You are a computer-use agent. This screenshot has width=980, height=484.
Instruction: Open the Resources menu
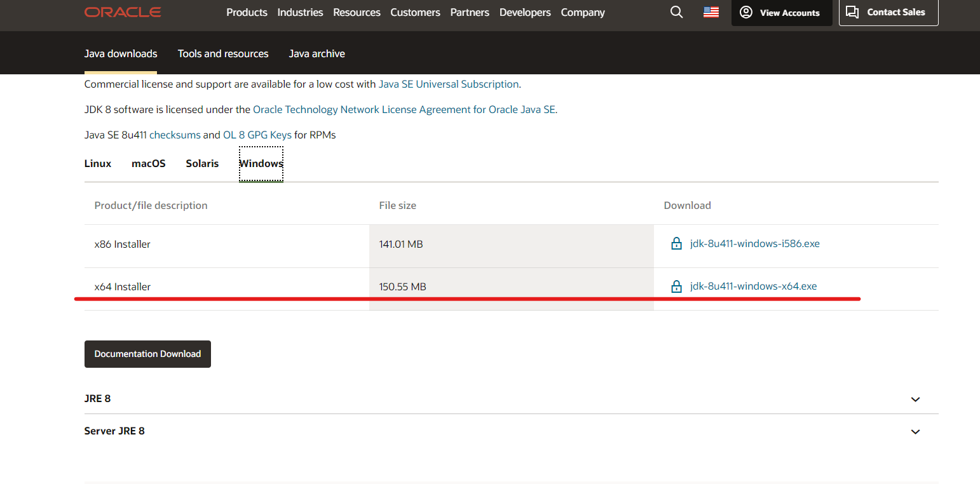(357, 12)
